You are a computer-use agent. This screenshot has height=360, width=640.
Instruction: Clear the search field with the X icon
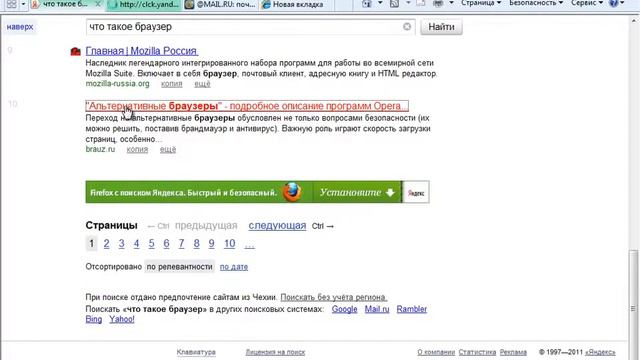point(407,27)
